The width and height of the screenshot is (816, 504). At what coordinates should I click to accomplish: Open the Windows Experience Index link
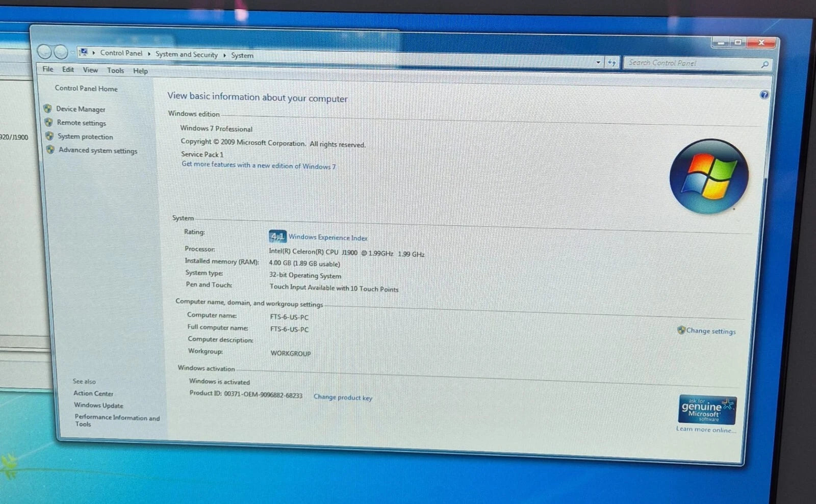pyautogui.click(x=328, y=237)
